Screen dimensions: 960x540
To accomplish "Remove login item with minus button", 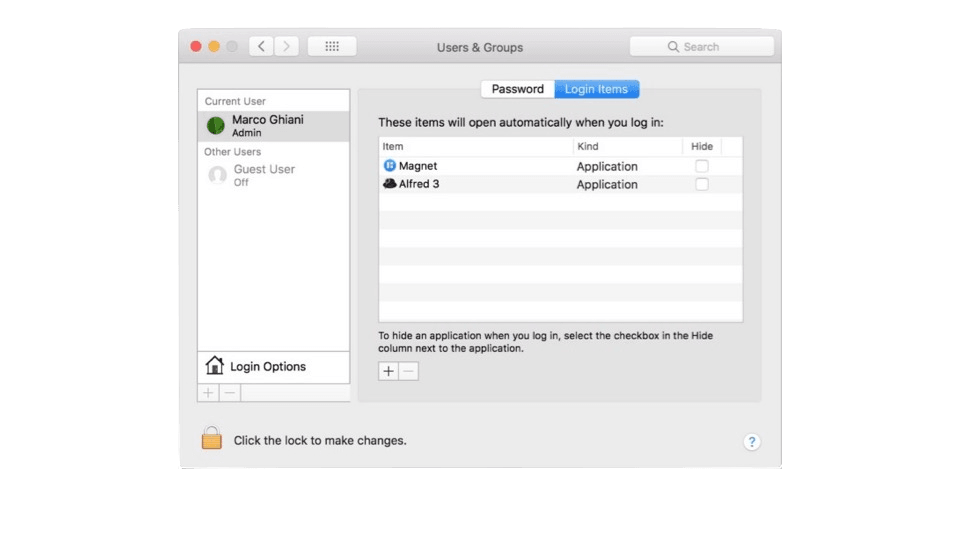I will [408, 371].
